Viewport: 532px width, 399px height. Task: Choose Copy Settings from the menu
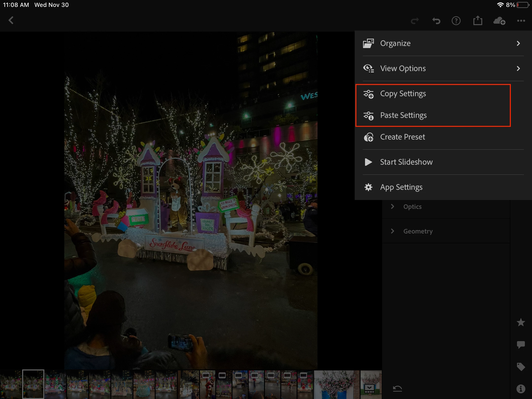[403, 94]
